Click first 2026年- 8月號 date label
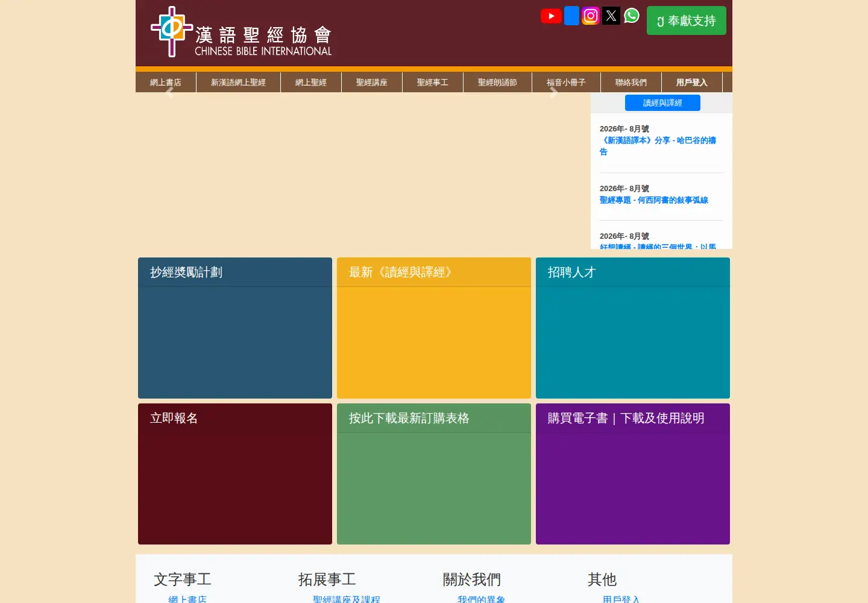Image resolution: width=868 pixels, height=603 pixels. point(624,129)
